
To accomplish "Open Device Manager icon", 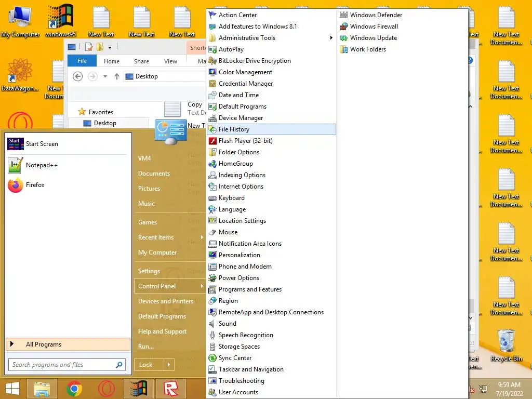I will 212,118.
